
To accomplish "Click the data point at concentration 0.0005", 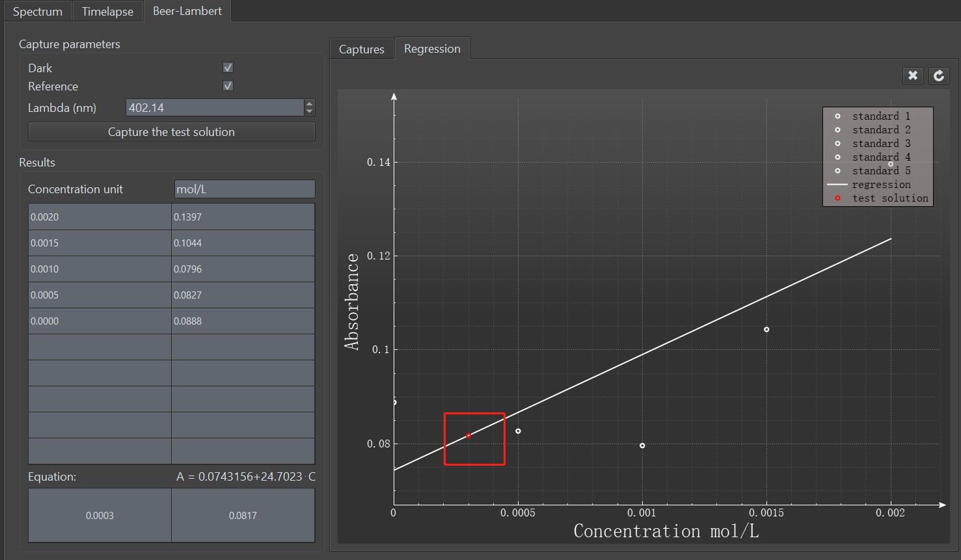I will coord(518,431).
